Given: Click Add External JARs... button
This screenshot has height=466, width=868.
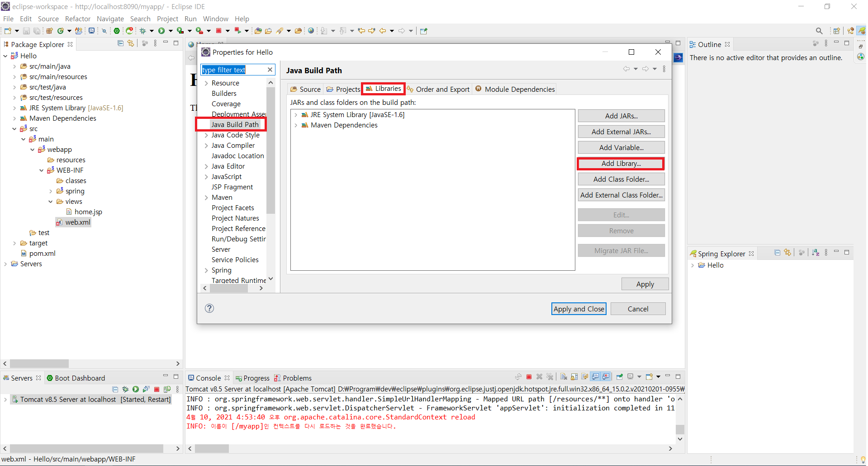Looking at the screenshot, I should (x=621, y=132).
